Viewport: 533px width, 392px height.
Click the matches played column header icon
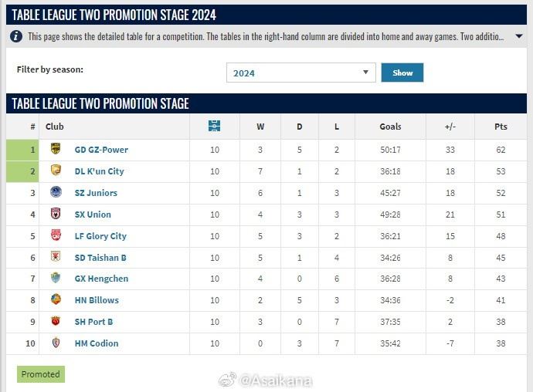coord(215,127)
